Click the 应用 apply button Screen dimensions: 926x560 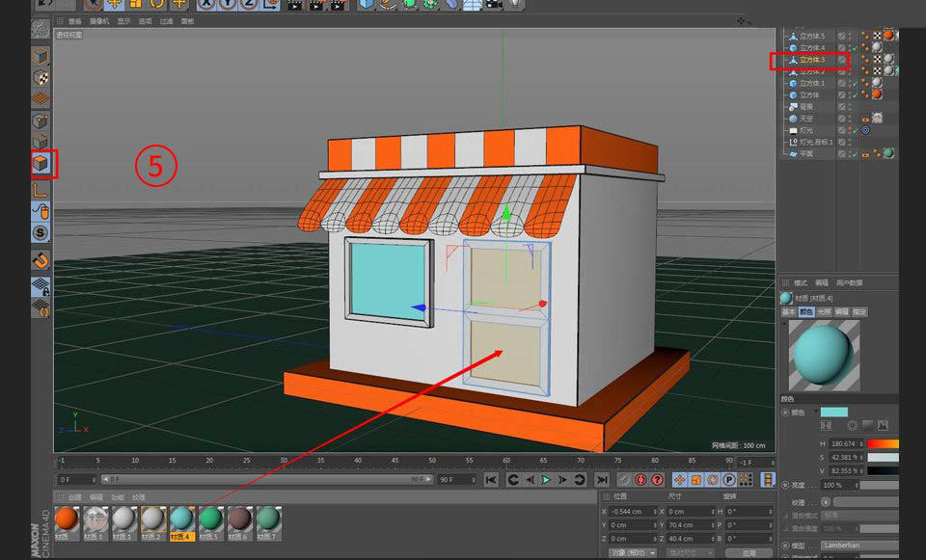click(749, 553)
